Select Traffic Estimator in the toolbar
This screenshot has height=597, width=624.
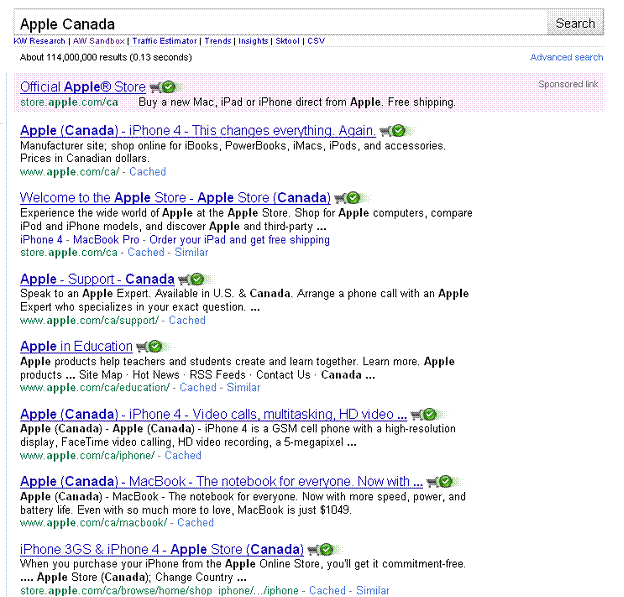click(x=164, y=41)
